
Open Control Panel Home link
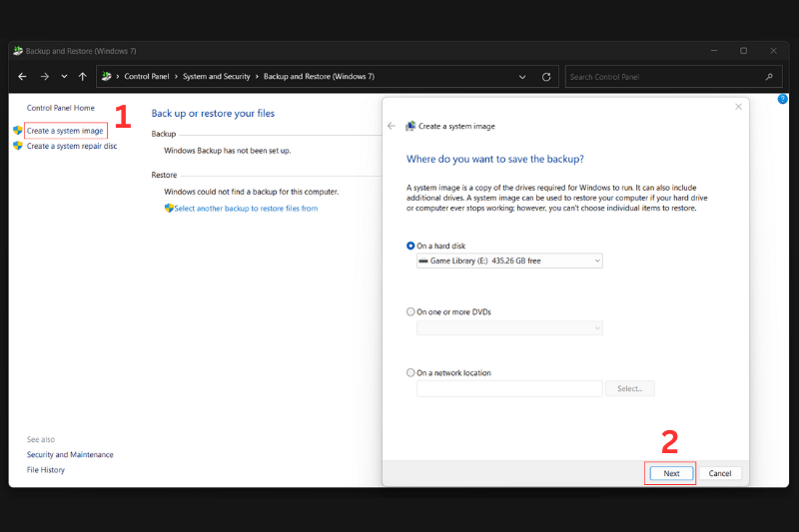pyautogui.click(x=61, y=108)
